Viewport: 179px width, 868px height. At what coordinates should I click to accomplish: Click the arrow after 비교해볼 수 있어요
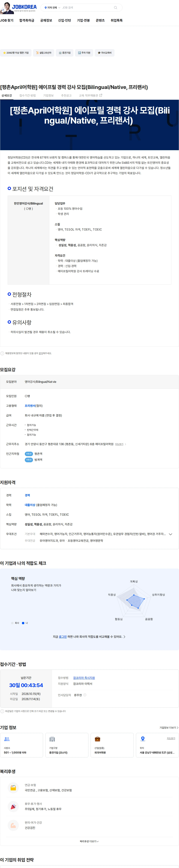click(x=124, y=637)
